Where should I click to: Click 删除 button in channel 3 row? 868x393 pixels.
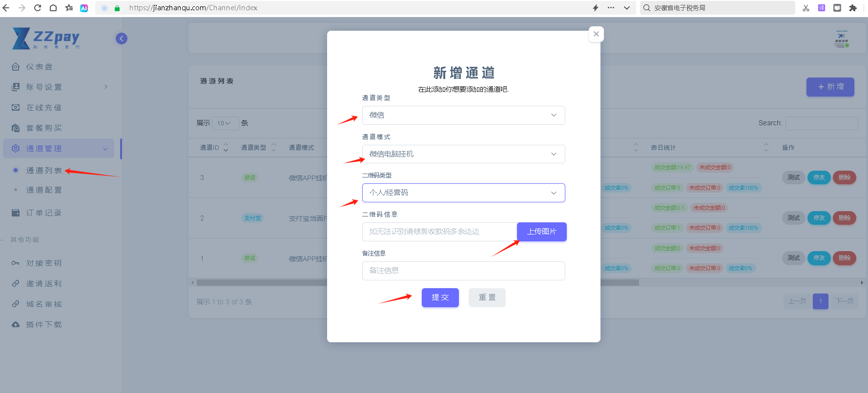845,177
